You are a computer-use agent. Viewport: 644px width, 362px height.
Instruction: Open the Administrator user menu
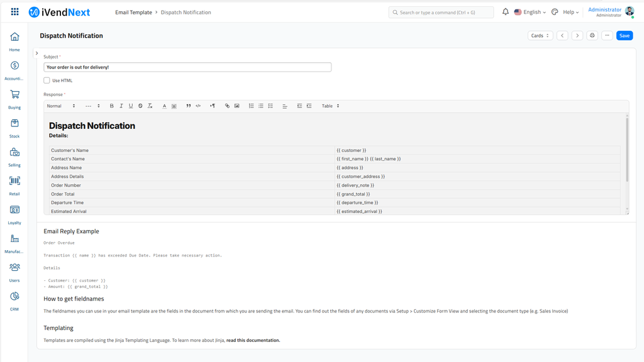point(611,12)
